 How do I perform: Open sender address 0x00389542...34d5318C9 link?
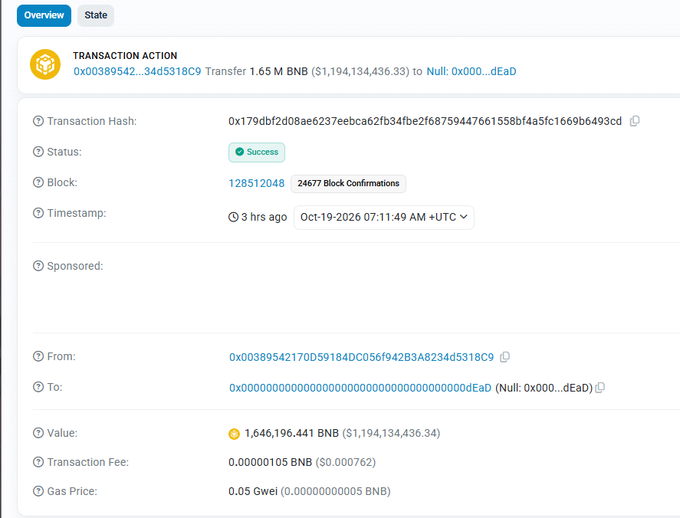tap(137, 72)
